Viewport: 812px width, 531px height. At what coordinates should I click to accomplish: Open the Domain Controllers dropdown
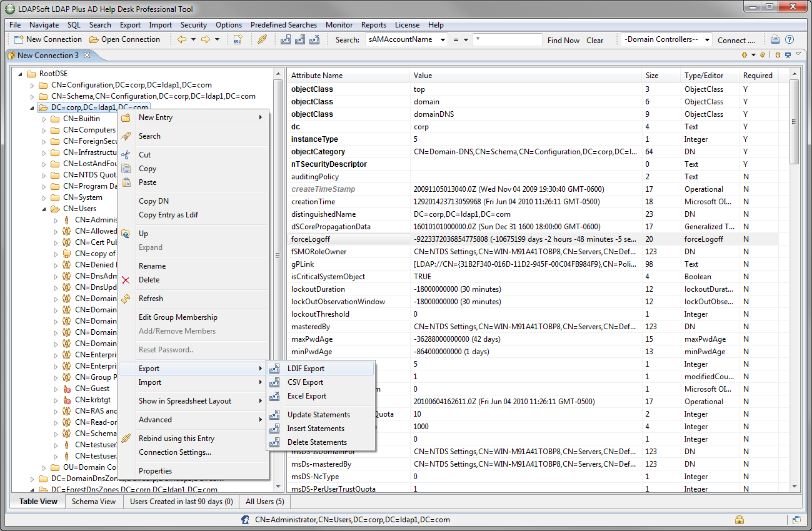pos(707,40)
